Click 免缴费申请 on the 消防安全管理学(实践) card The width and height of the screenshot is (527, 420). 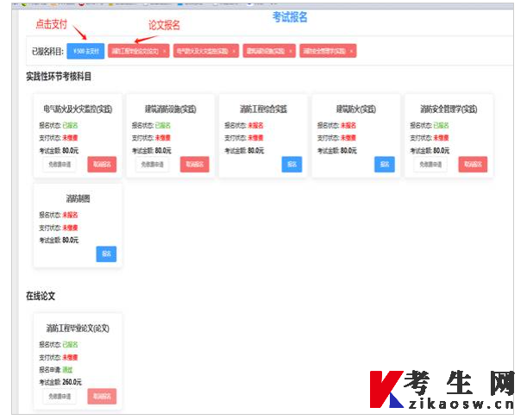(430, 165)
